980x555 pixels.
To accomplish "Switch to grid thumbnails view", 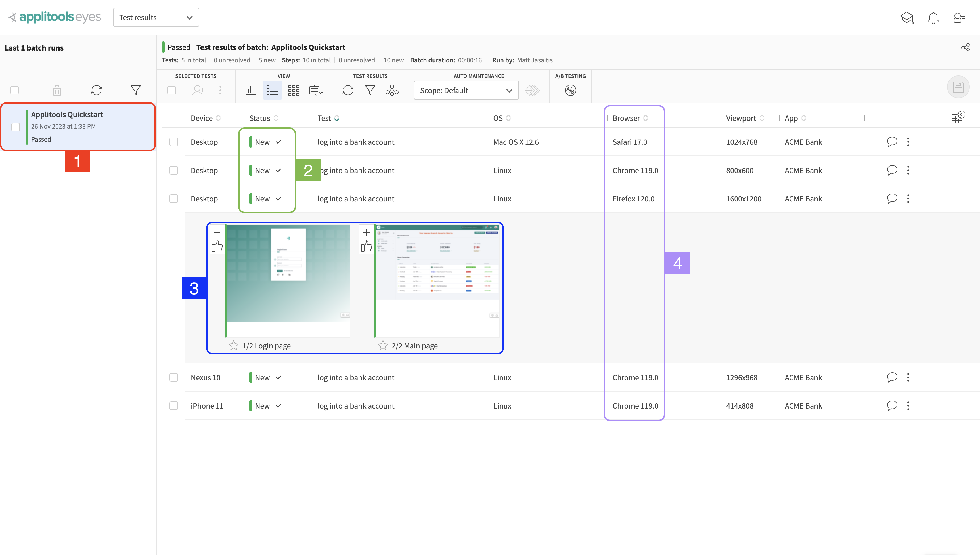I will click(294, 90).
